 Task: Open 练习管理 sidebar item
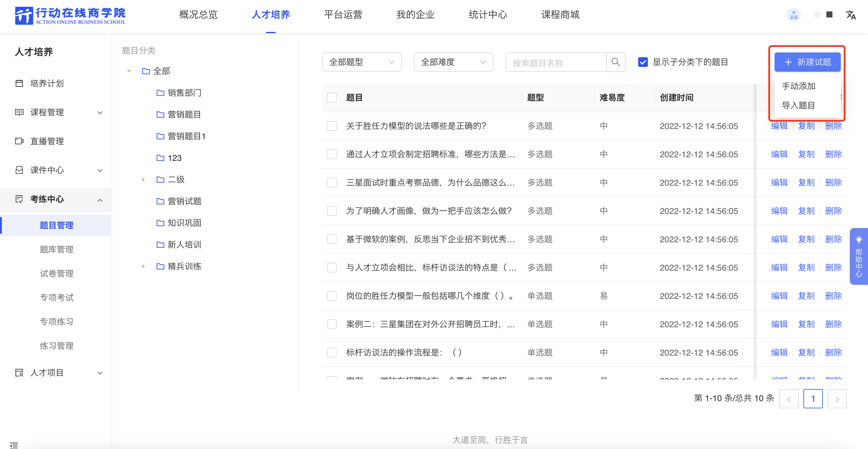(57, 346)
